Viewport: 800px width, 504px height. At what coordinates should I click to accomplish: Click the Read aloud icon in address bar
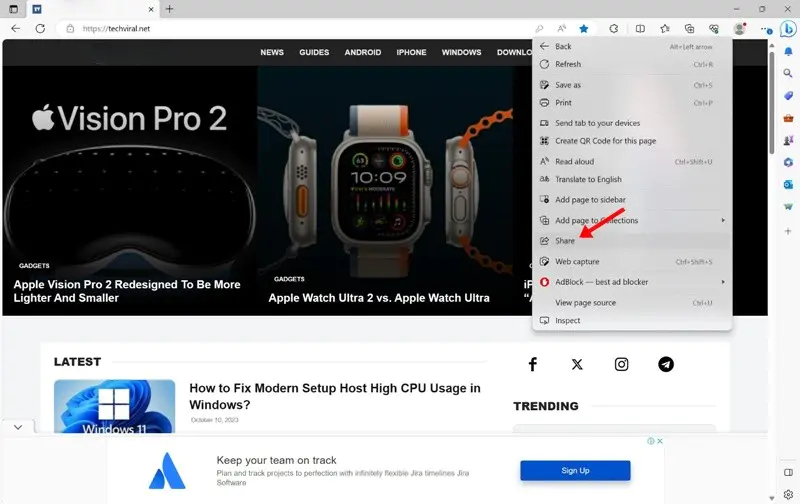[x=561, y=29]
